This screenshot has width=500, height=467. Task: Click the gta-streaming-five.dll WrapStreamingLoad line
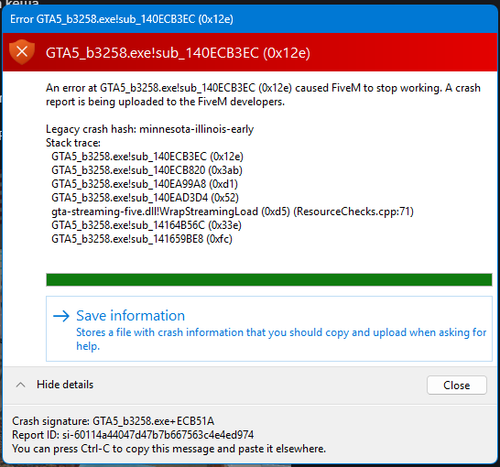pyautogui.click(x=232, y=212)
